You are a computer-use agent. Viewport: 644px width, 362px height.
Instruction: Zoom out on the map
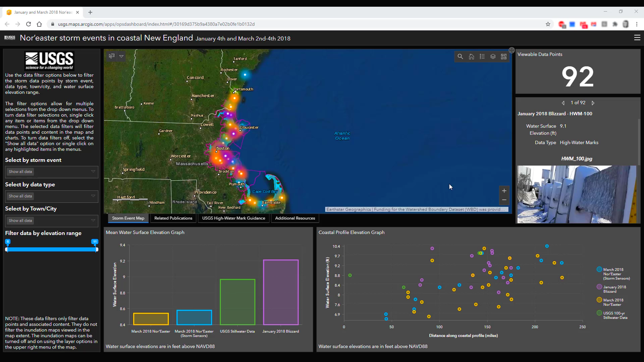coord(504,200)
